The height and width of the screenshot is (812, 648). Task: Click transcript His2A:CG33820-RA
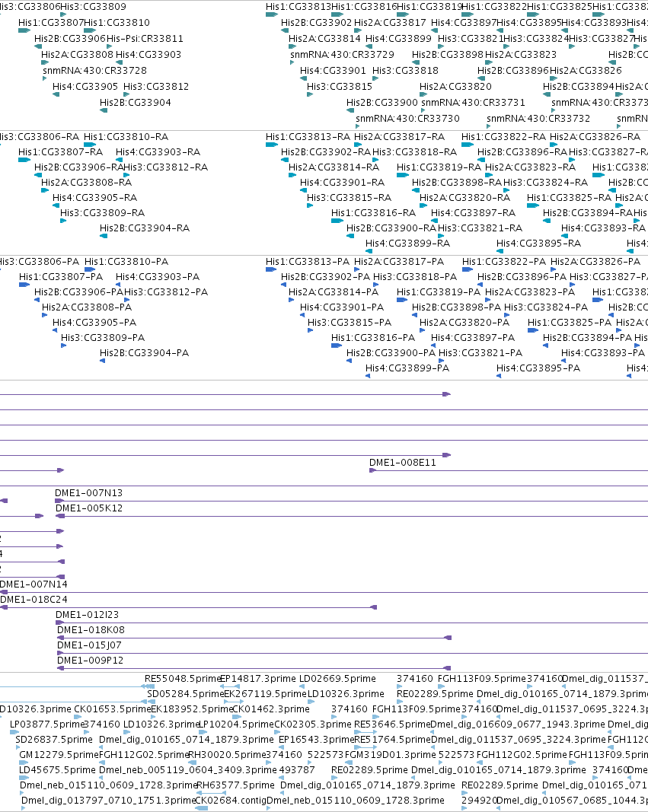tap(464, 198)
